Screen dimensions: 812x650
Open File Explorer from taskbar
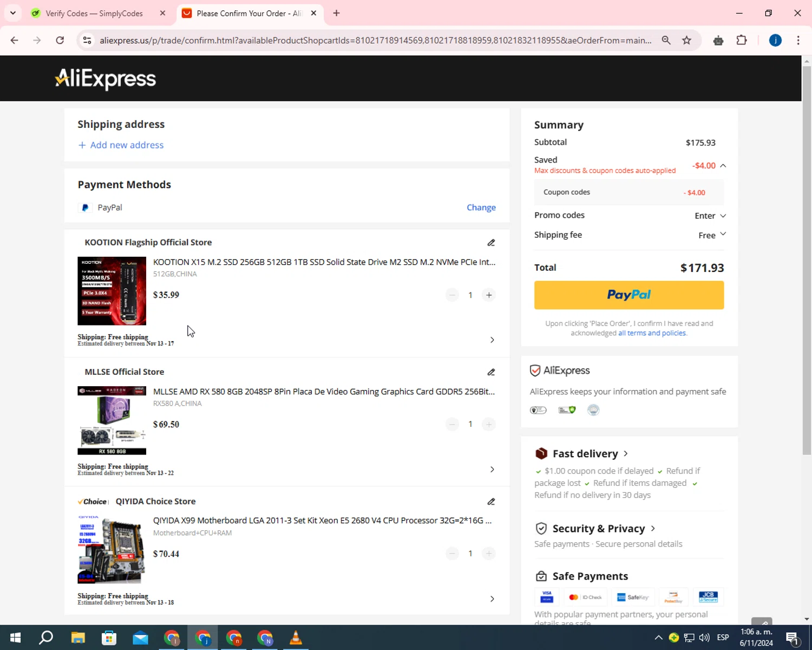[78, 638]
